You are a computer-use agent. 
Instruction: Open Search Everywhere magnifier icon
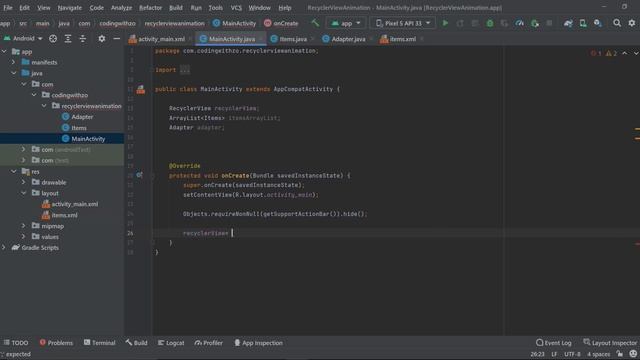(617, 23)
